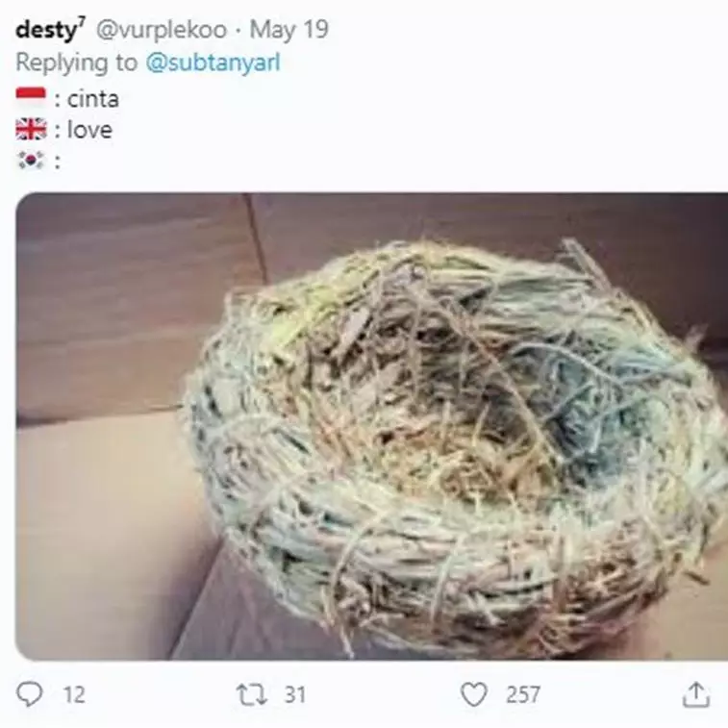Click the Indonesian flag emoji

point(31,98)
